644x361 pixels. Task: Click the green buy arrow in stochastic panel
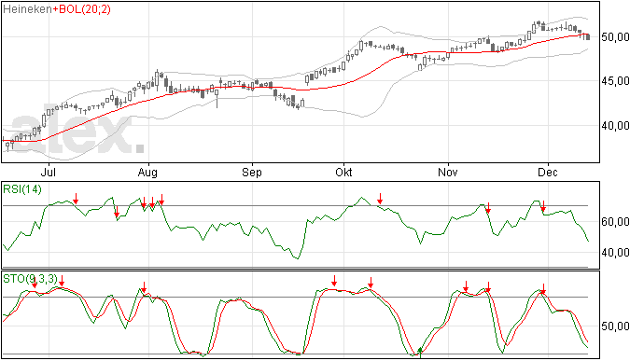tap(420, 352)
